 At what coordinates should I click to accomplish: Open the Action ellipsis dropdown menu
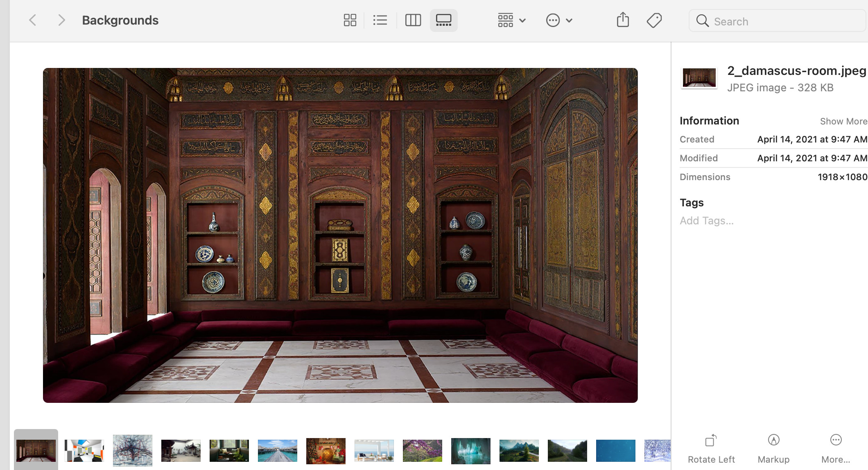pos(559,20)
